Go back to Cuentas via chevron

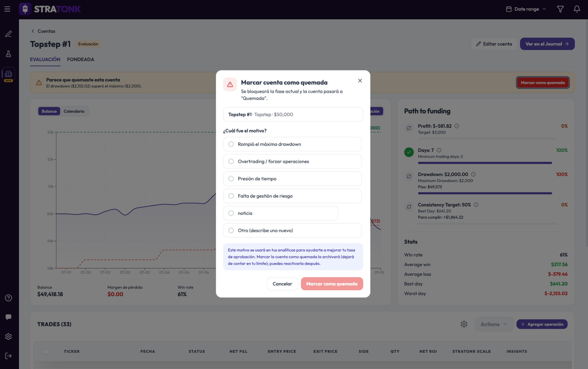pos(33,31)
